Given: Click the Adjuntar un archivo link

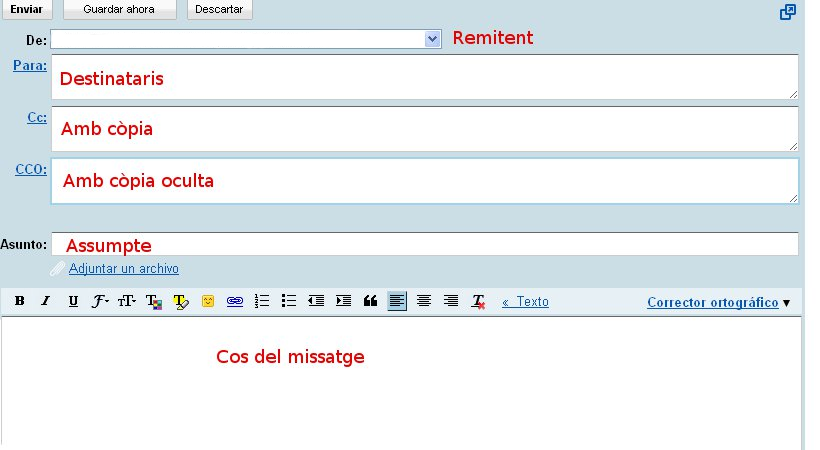Looking at the screenshot, I should [123, 269].
